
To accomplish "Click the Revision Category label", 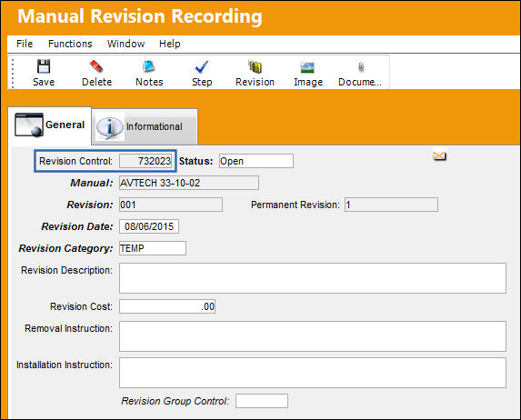I will click(65, 248).
